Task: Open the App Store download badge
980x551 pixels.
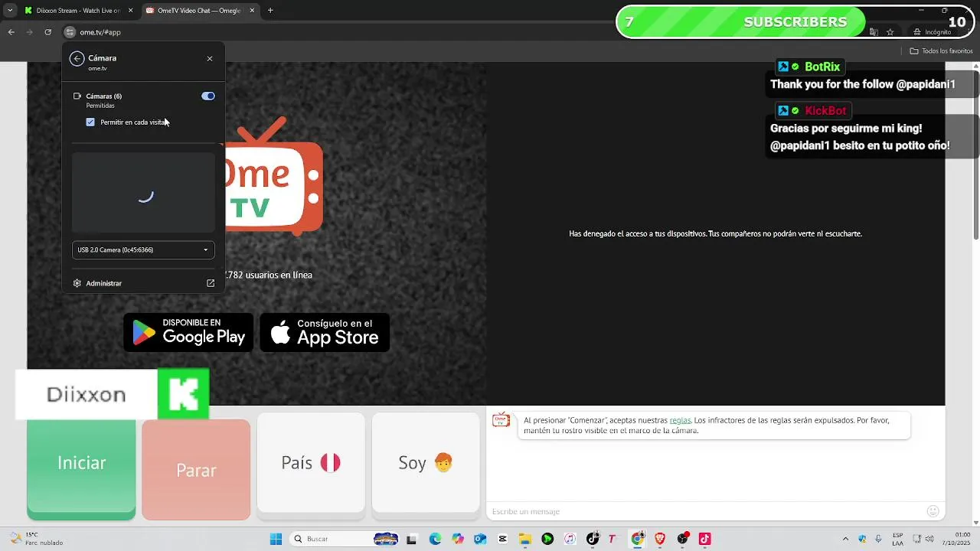Action: [x=325, y=332]
